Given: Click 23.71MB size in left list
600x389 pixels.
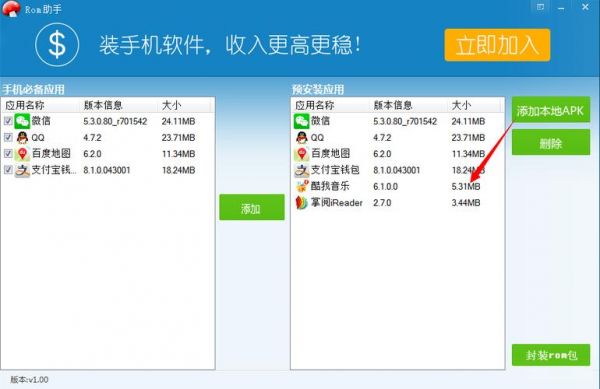Looking at the screenshot, I should tap(178, 138).
